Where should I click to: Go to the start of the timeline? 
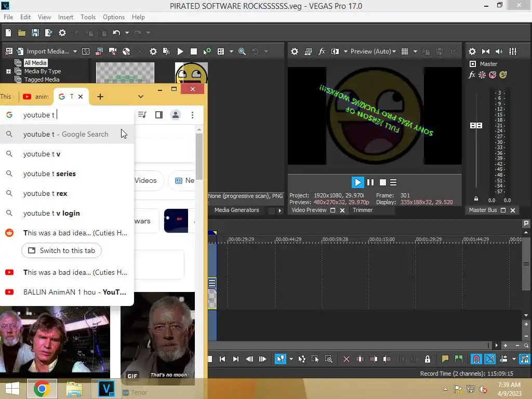click(x=222, y=359)
